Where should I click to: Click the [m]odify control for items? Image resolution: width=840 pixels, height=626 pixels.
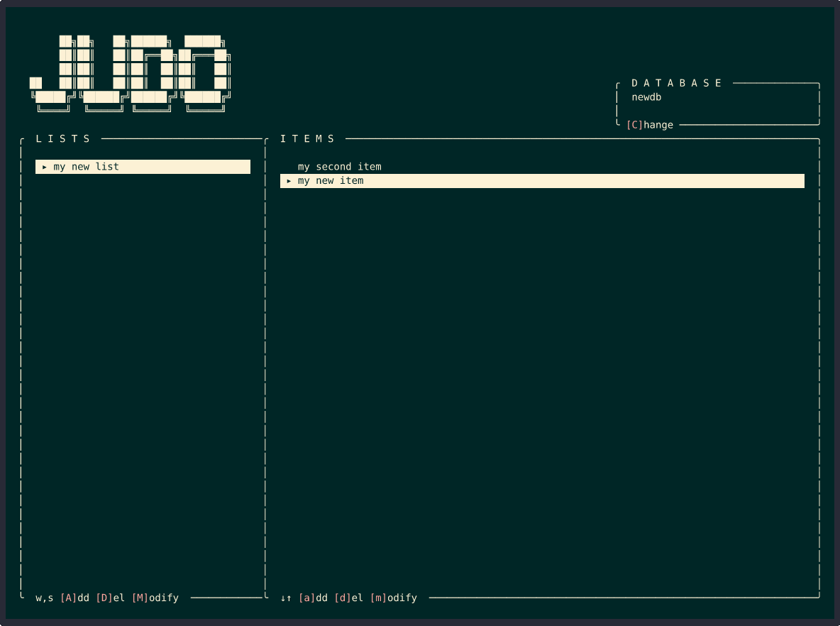pos(395,598)
